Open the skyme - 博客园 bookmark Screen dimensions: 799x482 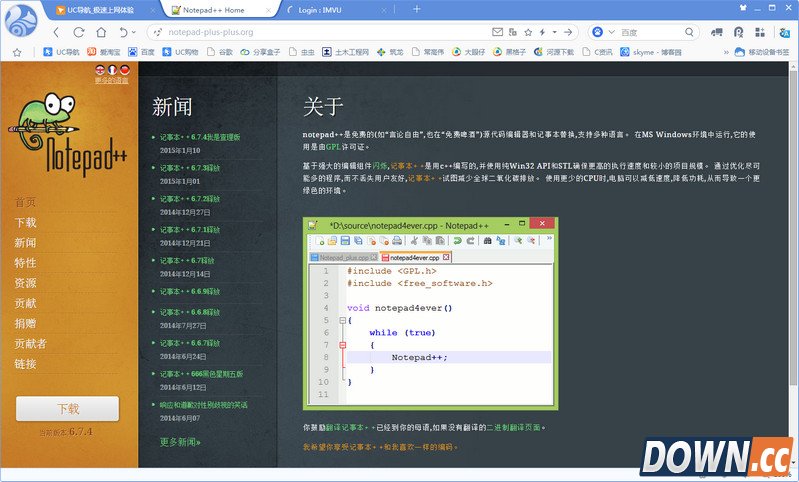coord(651,52)
